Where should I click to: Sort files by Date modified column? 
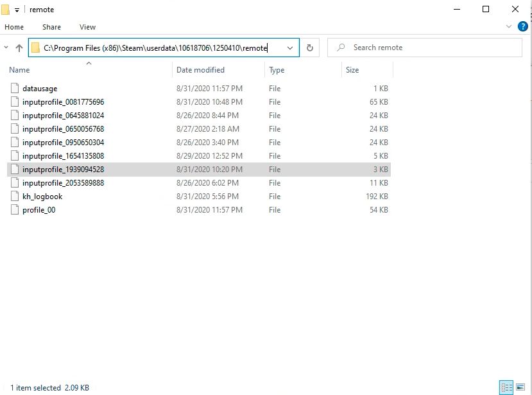click(x=200, y=70)
